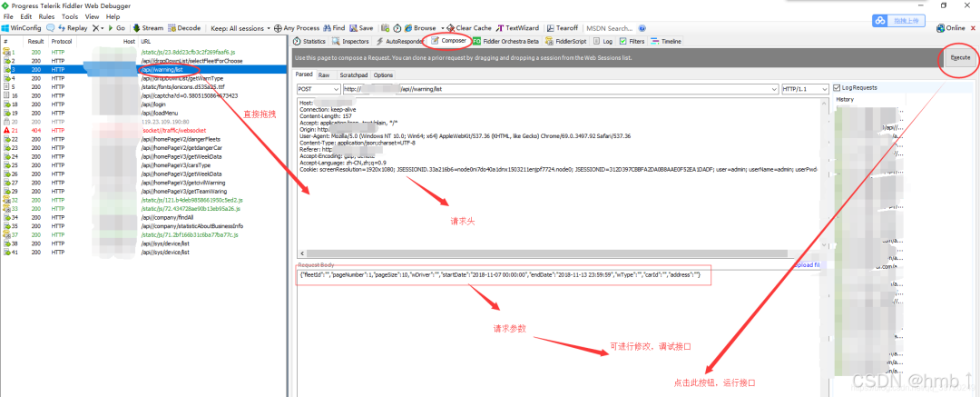Click the URL column header

212,41
